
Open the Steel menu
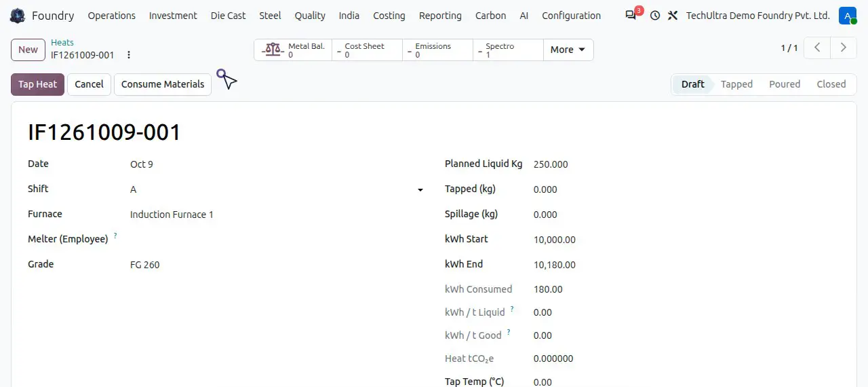tap(270, 16)
